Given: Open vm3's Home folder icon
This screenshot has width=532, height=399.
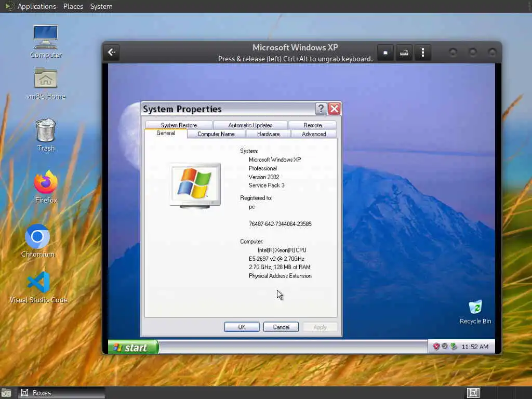Looking at the screenshot, I should click(x=46, y=83).
